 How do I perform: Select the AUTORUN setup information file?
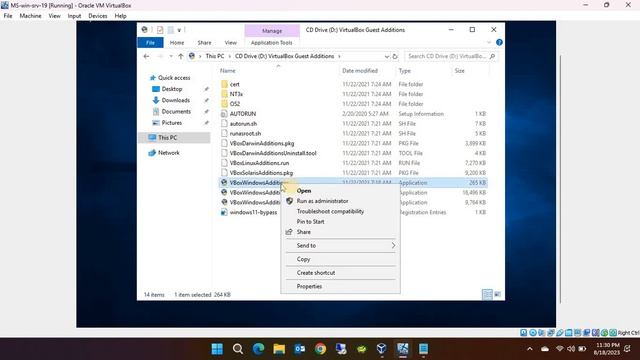[x=242, y=113]
